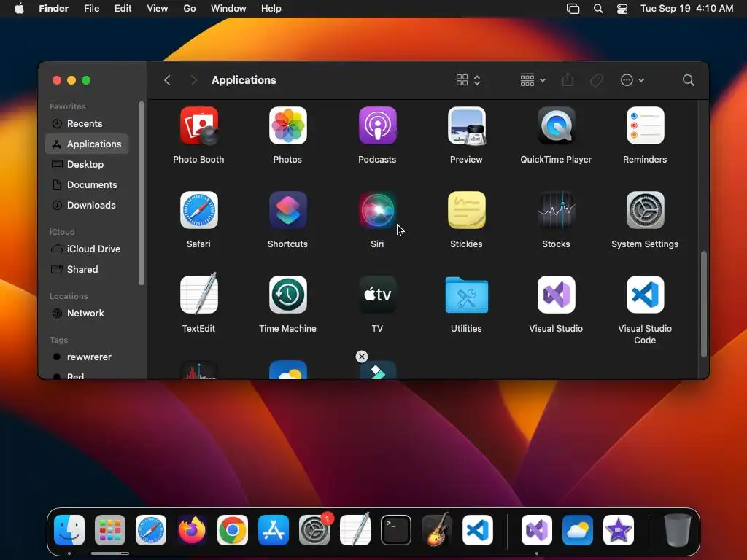Open the File menu
The width and height of the screenshot is (747, 560).
[x=91, y=9]
